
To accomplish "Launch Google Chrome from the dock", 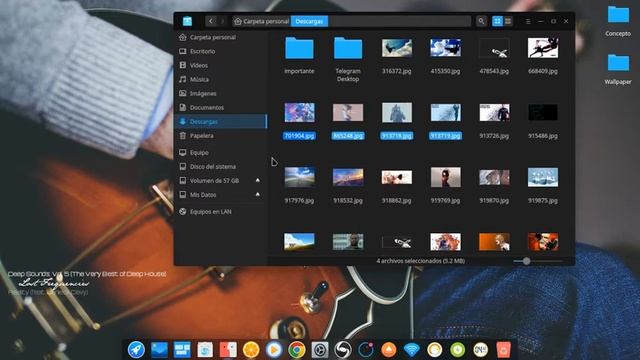I will [297, 350].
